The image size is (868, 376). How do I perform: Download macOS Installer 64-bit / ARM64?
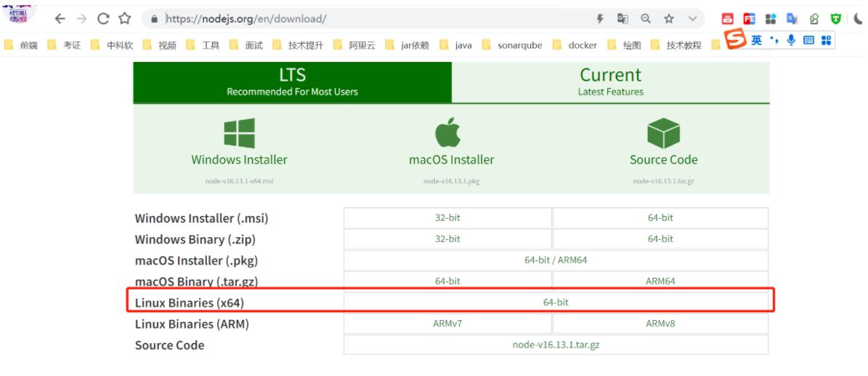tap(556, 260)
